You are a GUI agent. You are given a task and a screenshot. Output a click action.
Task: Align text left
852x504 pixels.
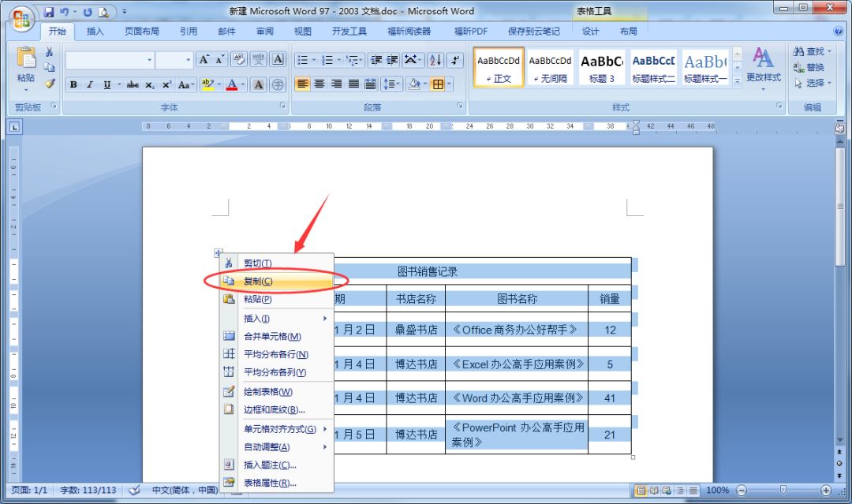click(x=303, y=84)
